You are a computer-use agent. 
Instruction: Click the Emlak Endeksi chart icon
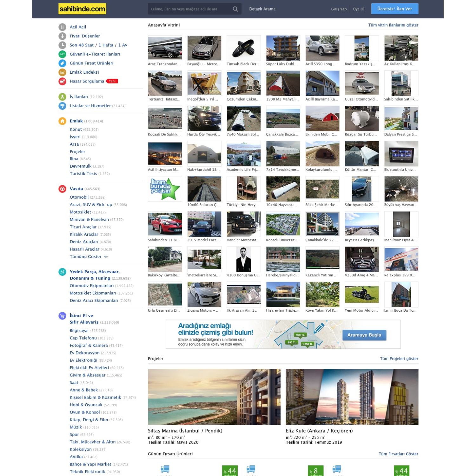click(62, 72)
